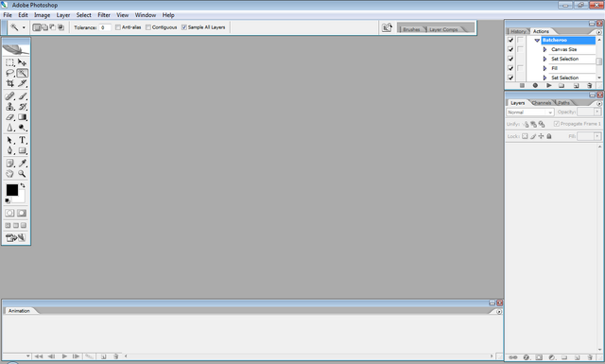This screenshot has width=605, height=364.
Task: Toggle the dialog box for Fill step
Action: click(x=520, y=68)
